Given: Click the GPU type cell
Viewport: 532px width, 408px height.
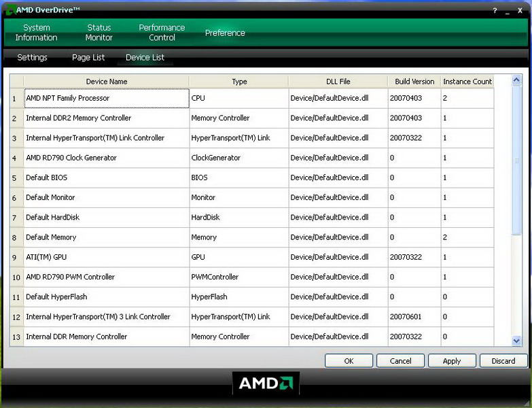Looking at the screenshot, I should pos(239,257).
